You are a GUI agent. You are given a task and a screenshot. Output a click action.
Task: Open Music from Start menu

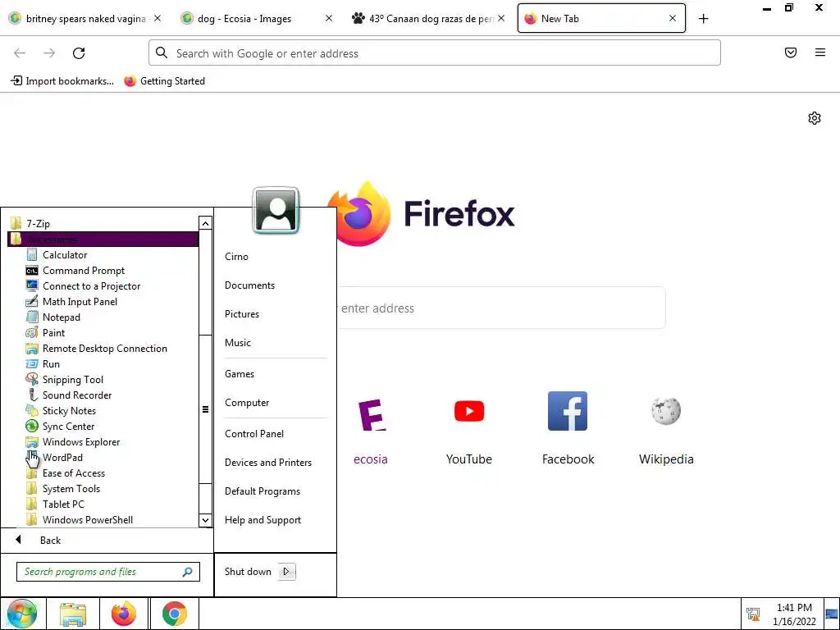(237, 343)
